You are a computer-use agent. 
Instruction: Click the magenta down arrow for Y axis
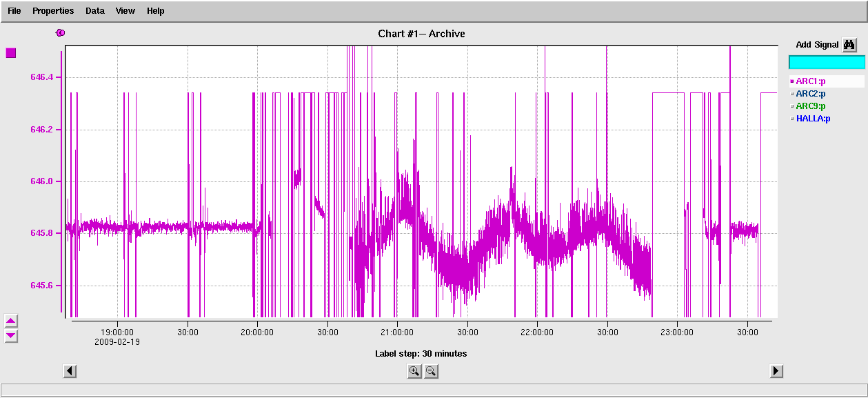tap(11, 336)
